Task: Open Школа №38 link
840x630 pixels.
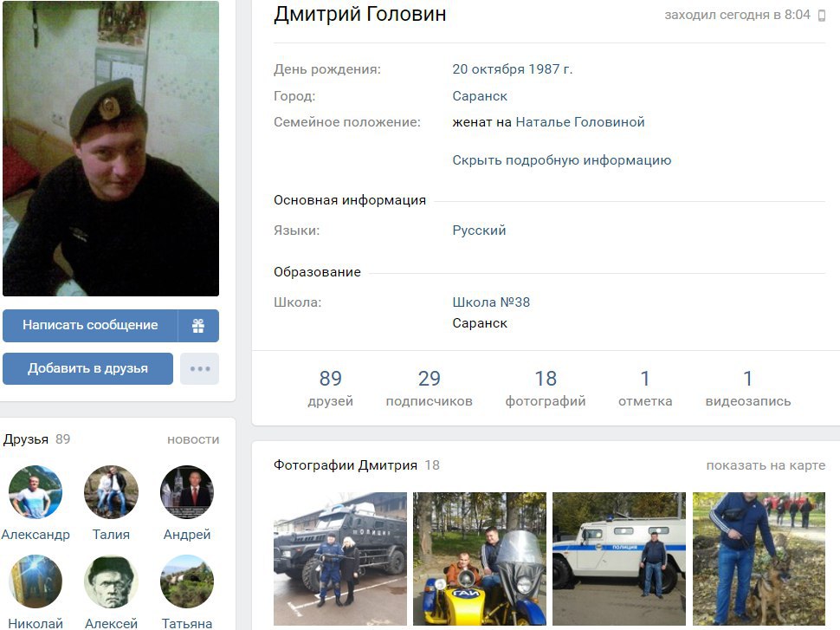Action: coord(491,302)
